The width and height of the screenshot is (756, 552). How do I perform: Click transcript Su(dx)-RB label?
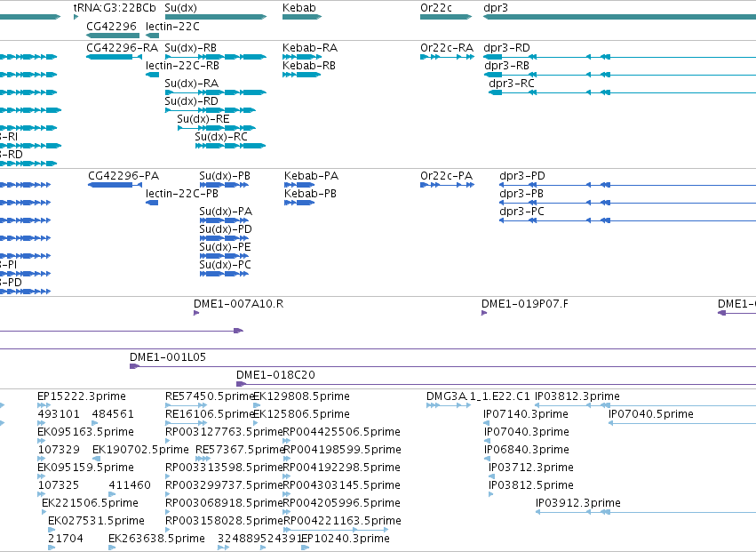[190, 48]
